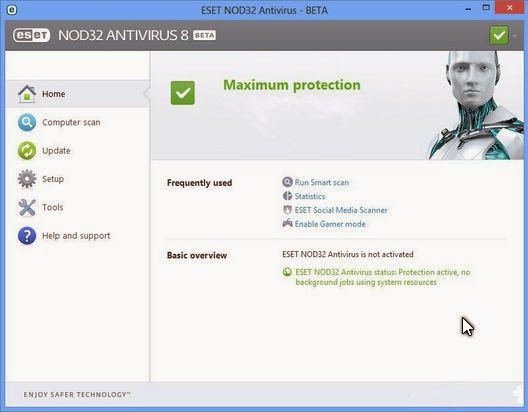
Task: Click the Enable Gamer mode link
Action: [330, 224]
